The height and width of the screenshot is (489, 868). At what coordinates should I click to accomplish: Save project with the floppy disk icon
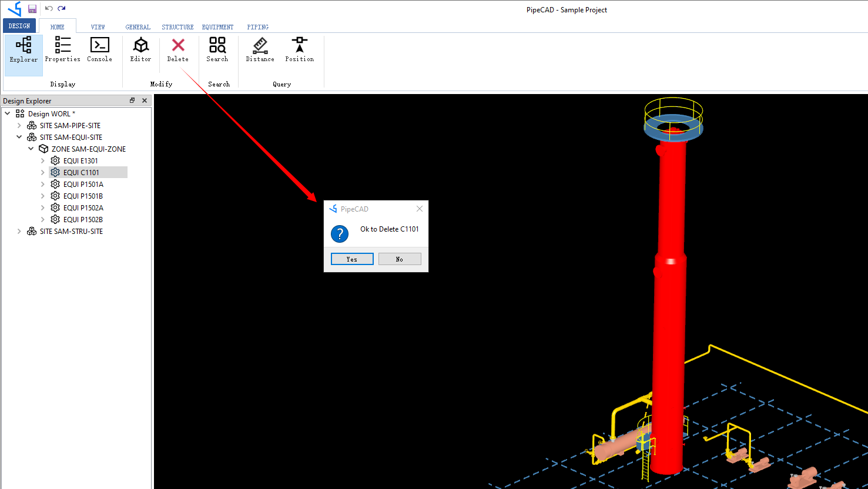click(x=32, y=9)
